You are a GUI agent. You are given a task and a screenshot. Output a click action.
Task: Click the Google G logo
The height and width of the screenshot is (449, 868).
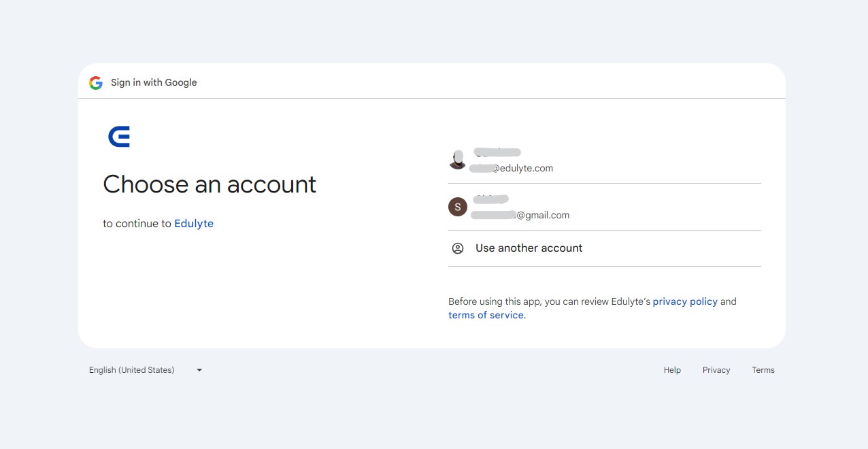tap(96, 83)
